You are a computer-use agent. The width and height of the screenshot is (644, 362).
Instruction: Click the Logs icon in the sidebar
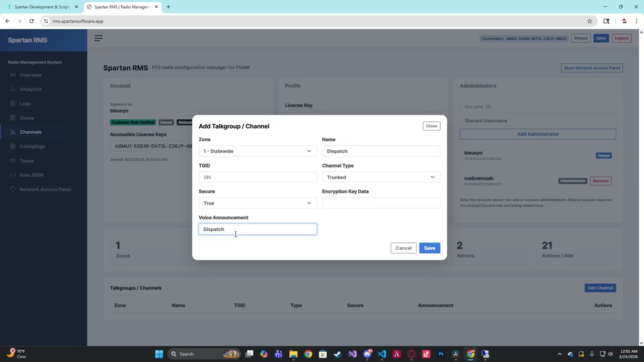pyautogui.click(x=13, y=104)
